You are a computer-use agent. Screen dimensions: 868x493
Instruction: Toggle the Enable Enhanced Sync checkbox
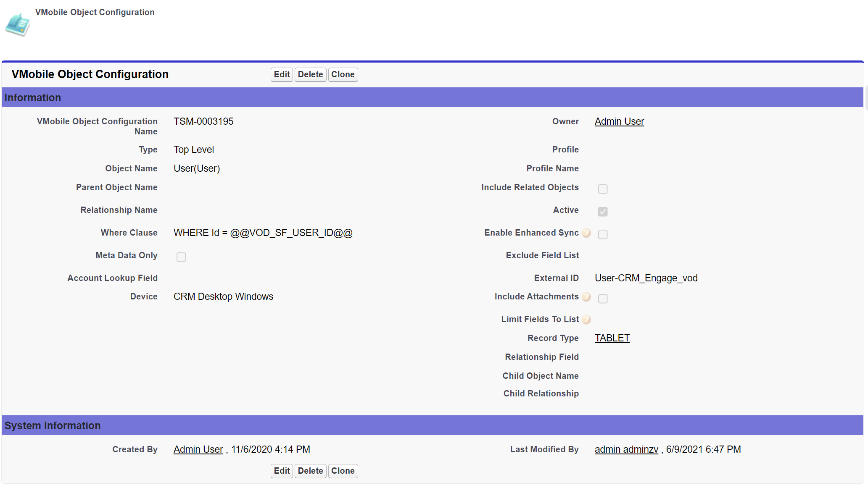coord(603,234)
